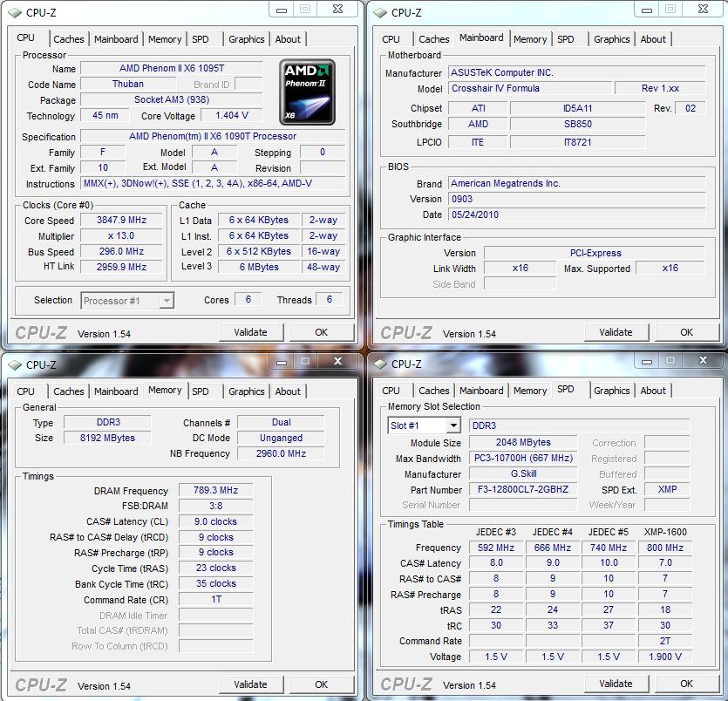This screenshot has height=701, width=728.
Task: Click the Command Rate value 1T
Action: 216,599
